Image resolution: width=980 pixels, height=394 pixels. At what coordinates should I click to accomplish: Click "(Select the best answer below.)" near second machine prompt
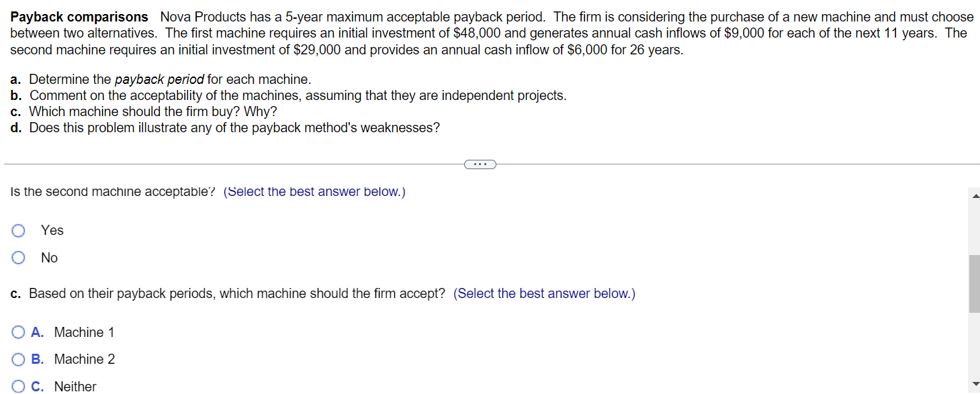pos(314,191)
